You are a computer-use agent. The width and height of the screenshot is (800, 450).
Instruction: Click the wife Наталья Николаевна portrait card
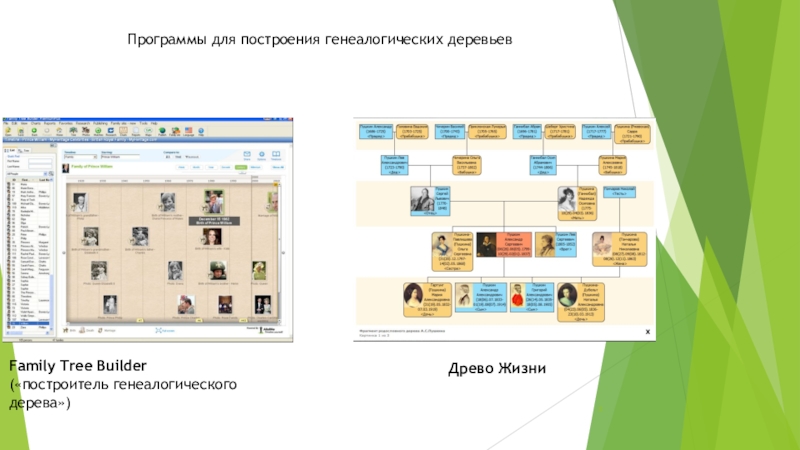coord(619,249)
